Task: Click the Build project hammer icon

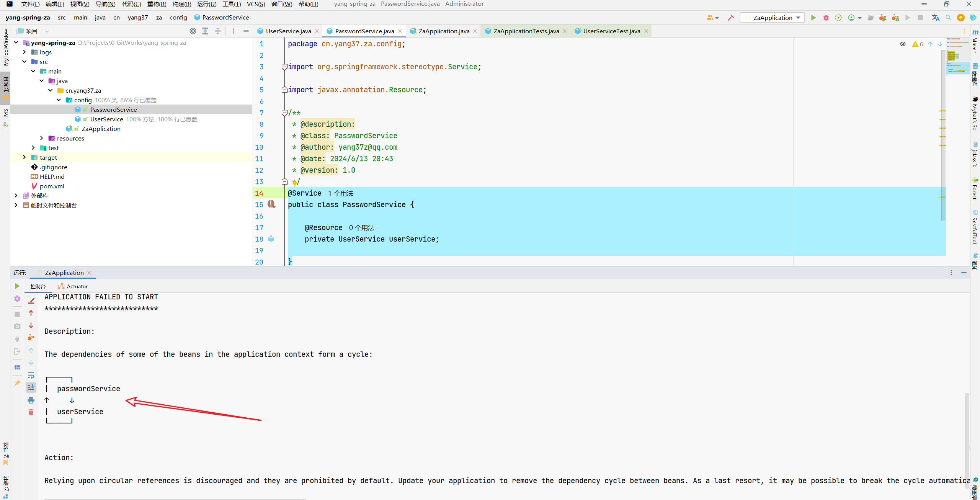Action: [731, 18]
